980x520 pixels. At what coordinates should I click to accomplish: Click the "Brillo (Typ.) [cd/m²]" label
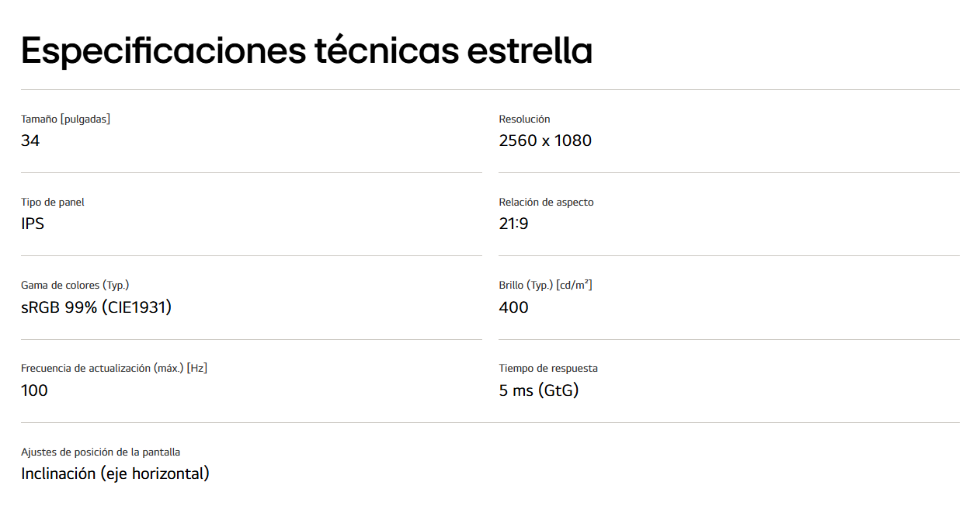pos(545,285)
